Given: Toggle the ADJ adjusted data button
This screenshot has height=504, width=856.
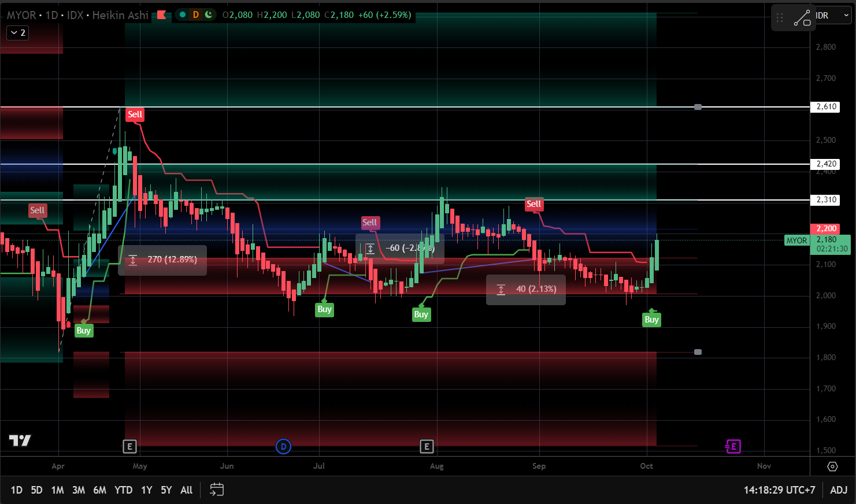Looking at the screenshot, I should pyautogui.click(x=839, y=490).
